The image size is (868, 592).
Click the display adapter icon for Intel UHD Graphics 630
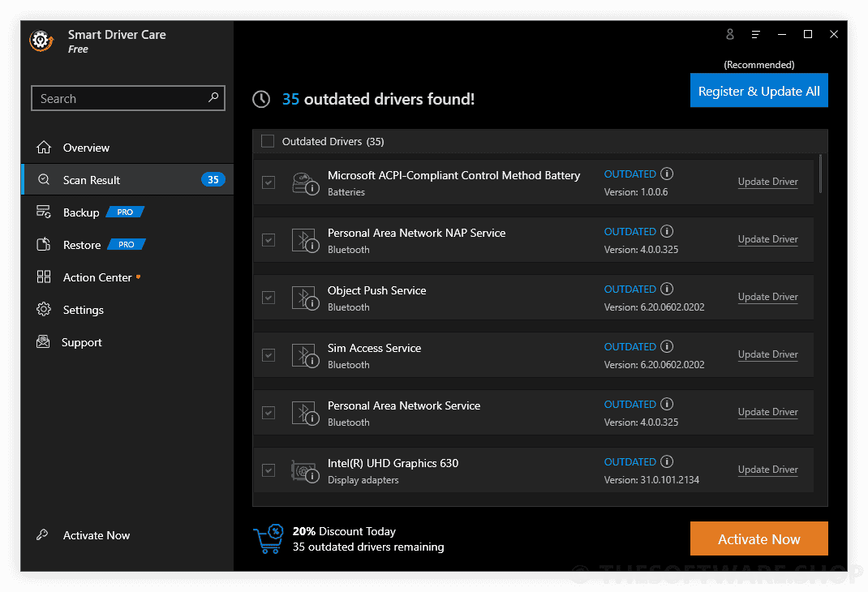click(x=305, y=471)
